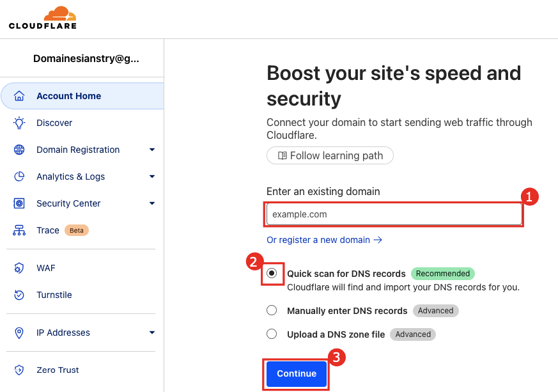Expand IP Addresses submenu arrow
The image size is (558, 392).
(152, 333)
